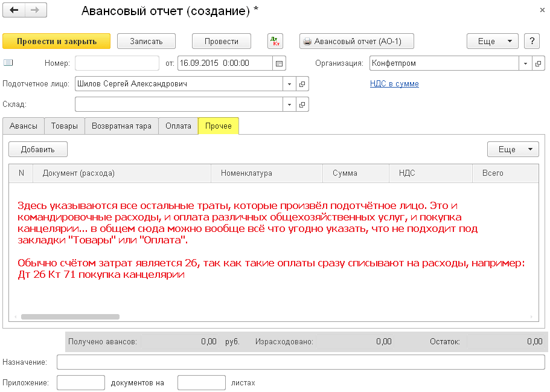Open the top Еще menu
The height and width of the screenshot is (392, 550).
pos(492,41)
